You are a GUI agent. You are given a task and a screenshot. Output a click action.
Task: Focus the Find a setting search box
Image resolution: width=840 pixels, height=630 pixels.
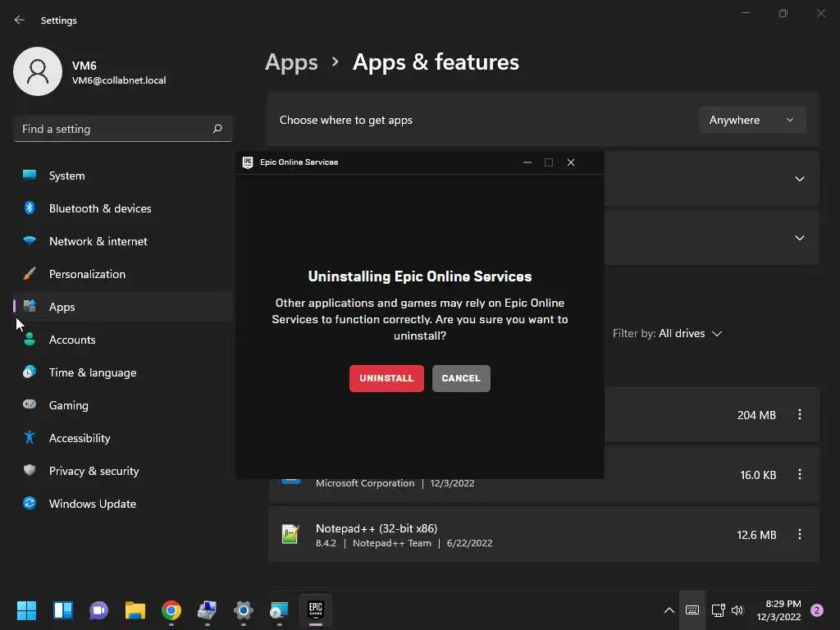(x=123, y=129)
